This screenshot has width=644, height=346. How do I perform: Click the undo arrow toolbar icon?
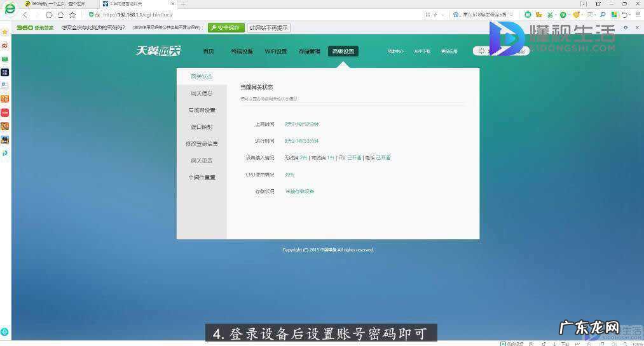click(625, 15)
